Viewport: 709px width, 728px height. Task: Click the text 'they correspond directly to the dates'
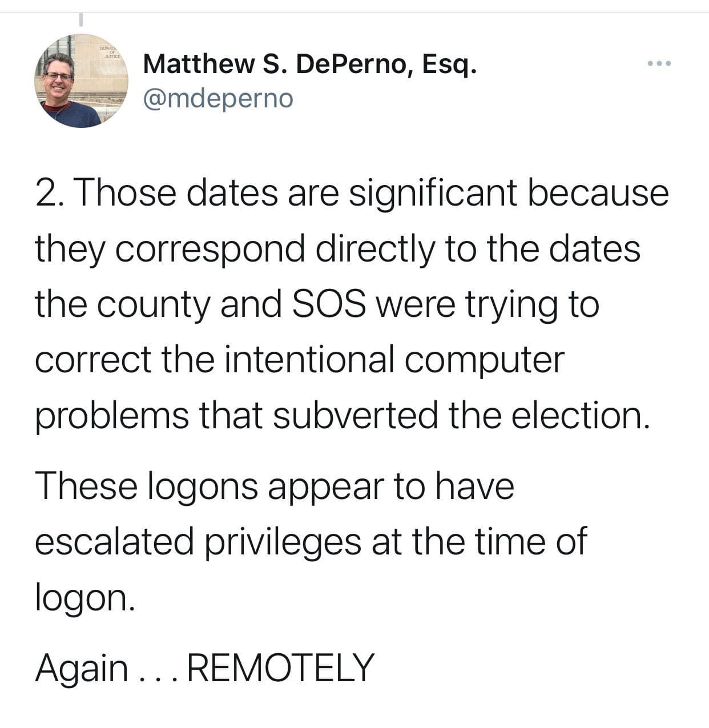click(337, 250)
